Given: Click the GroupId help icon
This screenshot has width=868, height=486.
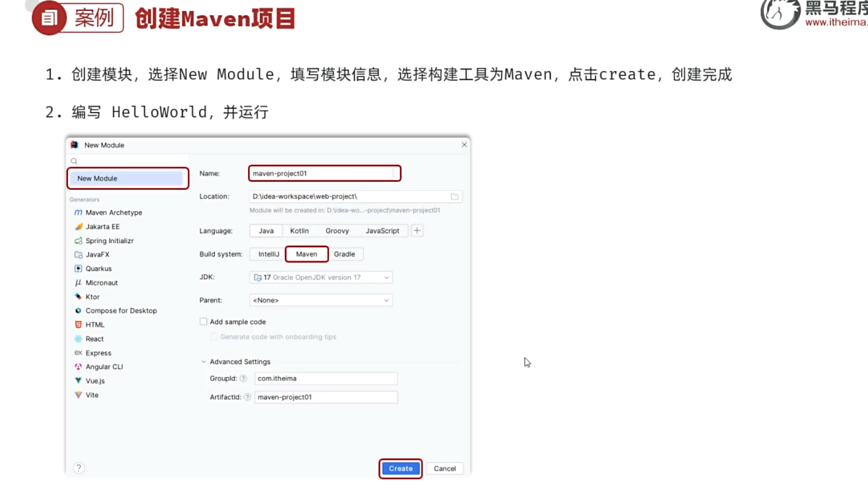Looking at the screenshot, I should click(x=243, y=379).
